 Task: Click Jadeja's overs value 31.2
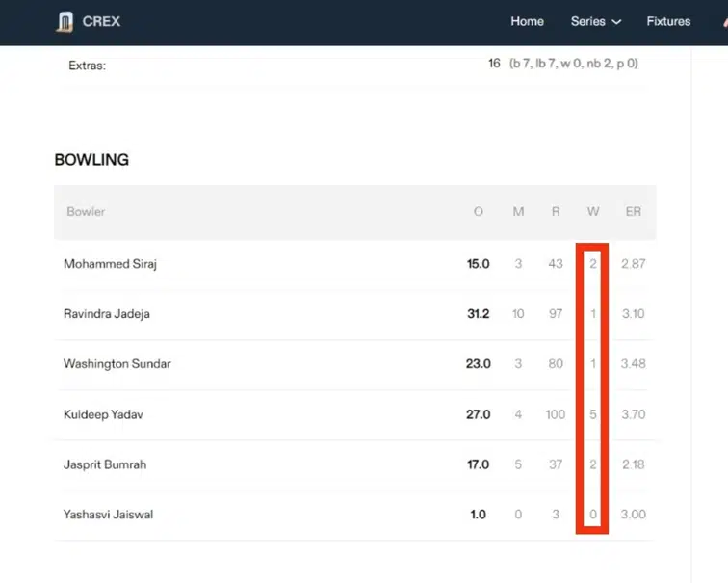(479, 314)
